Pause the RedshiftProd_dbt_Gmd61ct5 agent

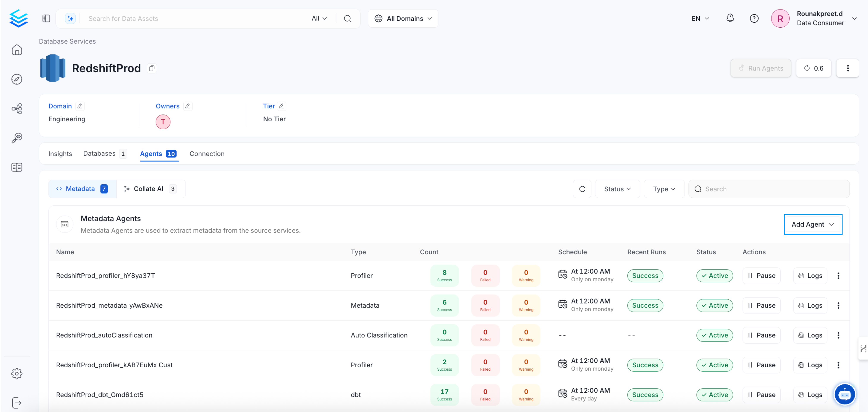click(761, 395)
